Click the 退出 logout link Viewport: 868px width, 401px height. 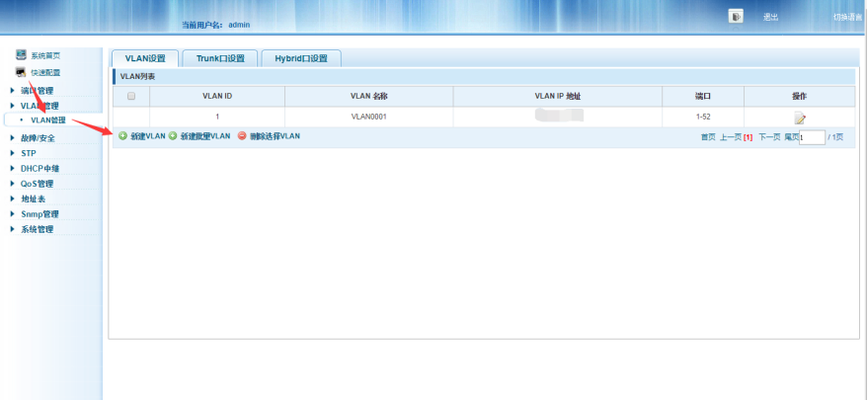click(770, 17)
